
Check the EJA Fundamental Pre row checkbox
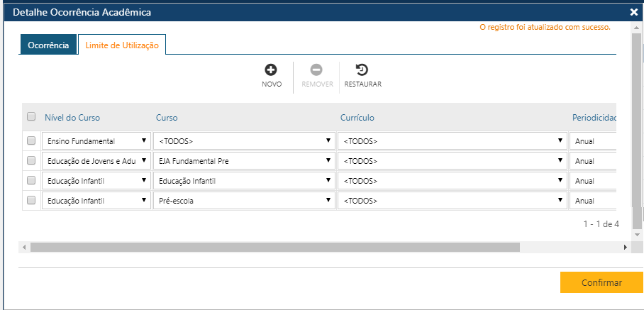click(31, 160)
